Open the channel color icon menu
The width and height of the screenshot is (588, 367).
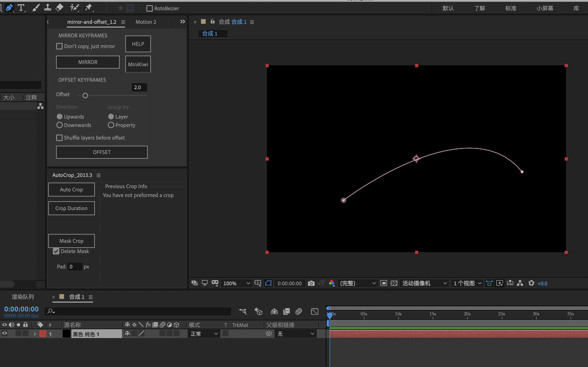point(332,283)
